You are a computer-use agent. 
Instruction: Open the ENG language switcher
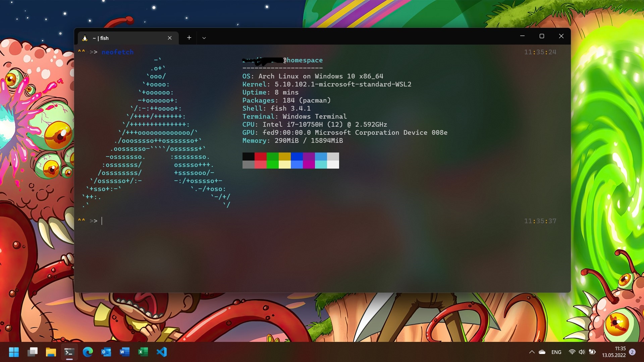click(556, 352)
